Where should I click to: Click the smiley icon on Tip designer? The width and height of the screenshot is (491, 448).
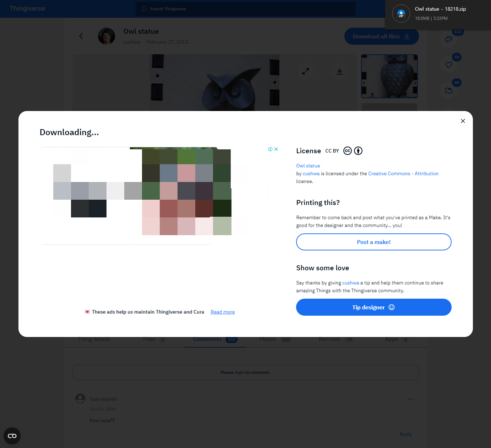(x=392, y=307)
